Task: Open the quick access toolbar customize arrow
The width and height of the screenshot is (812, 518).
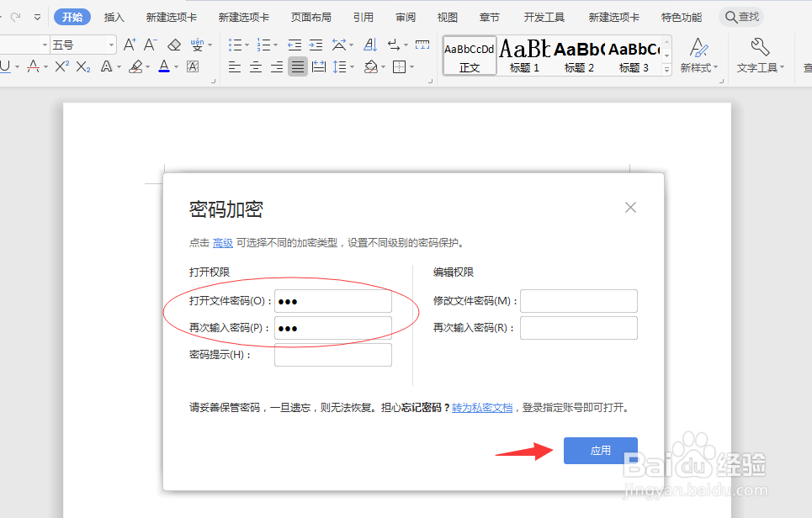Action: (x=37, y=17)
